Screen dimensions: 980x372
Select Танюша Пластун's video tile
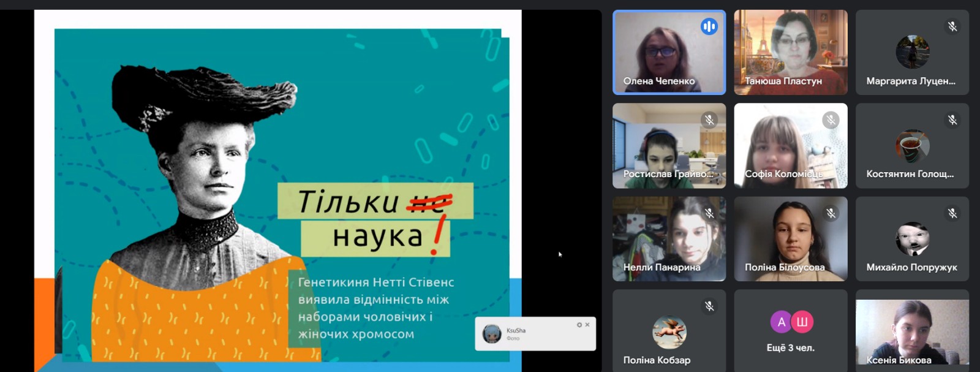[790, 52]
